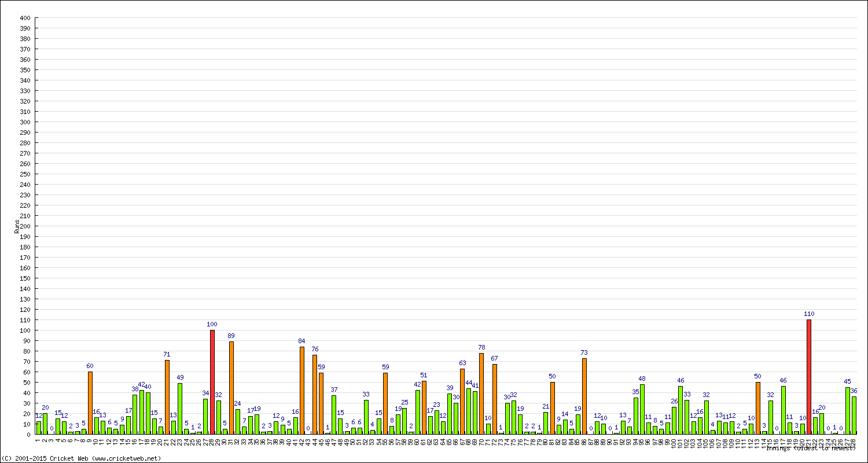
Task: Click the bar value label 41
Action: tap(475, 385)
